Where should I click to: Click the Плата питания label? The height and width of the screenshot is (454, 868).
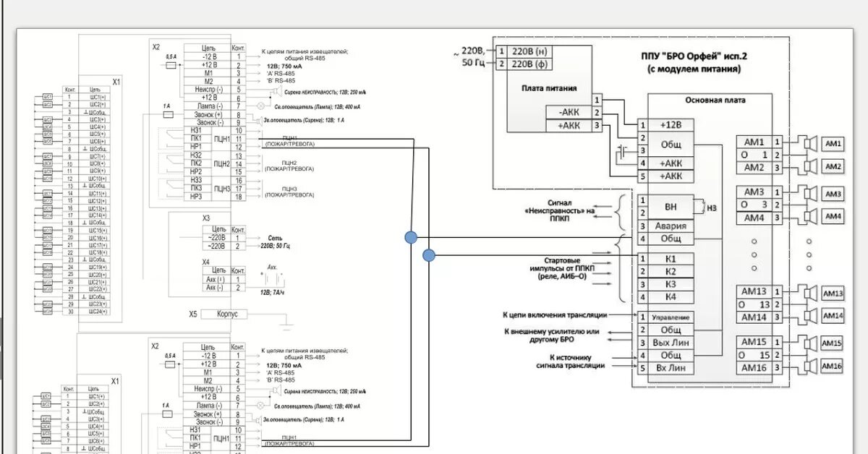550,87
